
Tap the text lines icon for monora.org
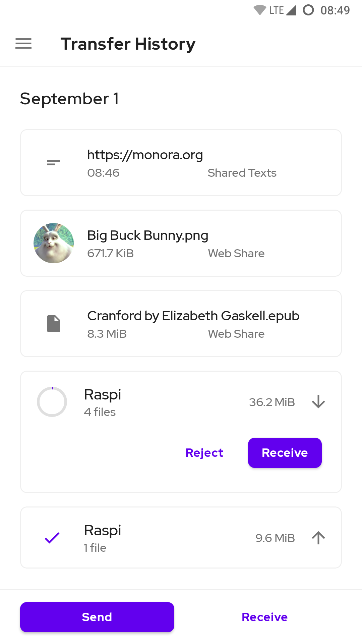click(x=54, y=163)
